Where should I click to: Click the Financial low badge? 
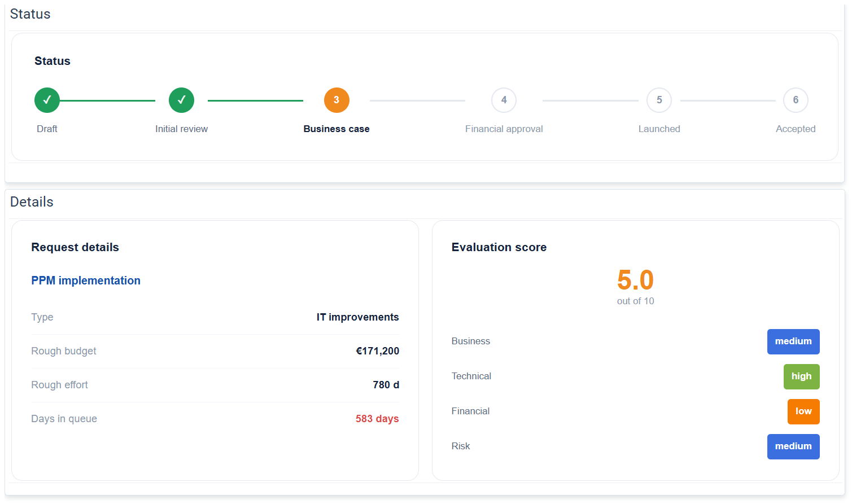click(803, 411)
